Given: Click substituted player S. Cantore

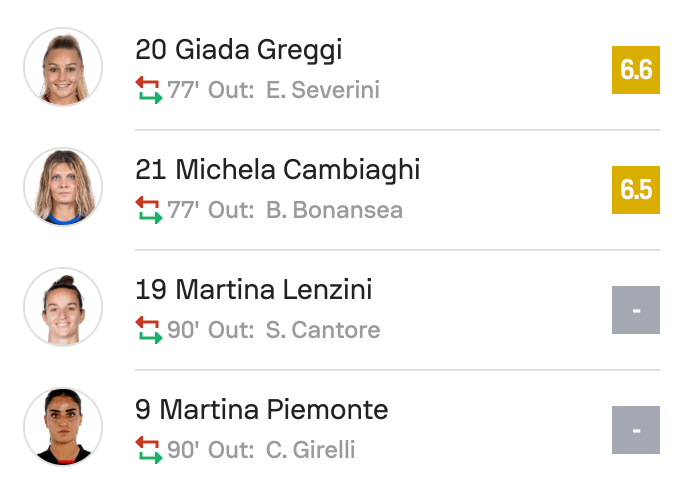Looking at the screenshot, I should point(323,331).
